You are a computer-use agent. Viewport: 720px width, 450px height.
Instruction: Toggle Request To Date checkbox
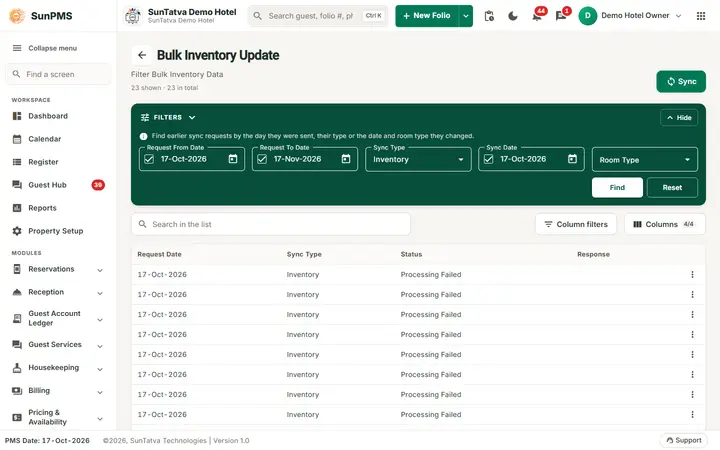coord(262,159)
